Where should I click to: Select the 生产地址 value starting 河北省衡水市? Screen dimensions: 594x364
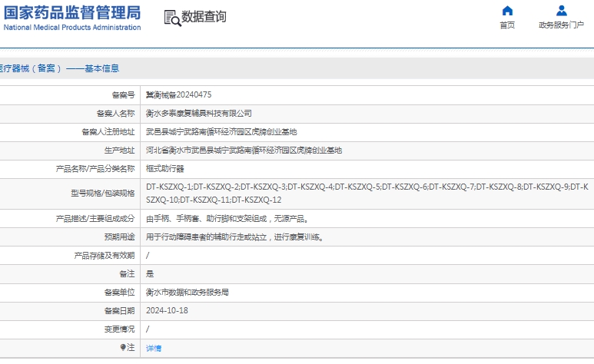point(244,151)
